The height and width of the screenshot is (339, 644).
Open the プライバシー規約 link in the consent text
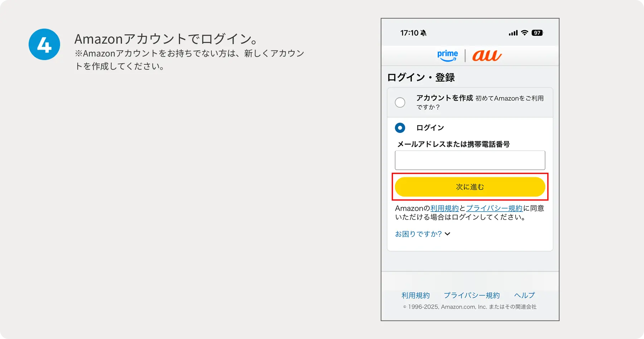[x=495, y=208]
